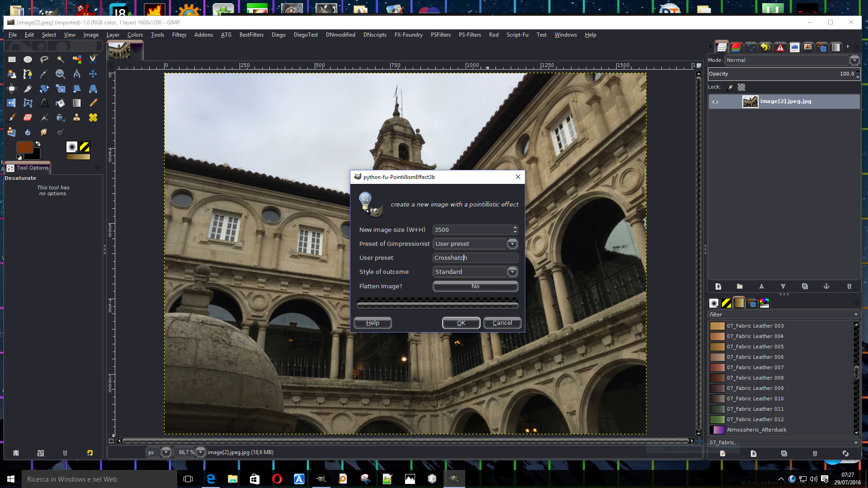
Task: Choose the Free Select lasso tool
Action: tap(44, 59)
